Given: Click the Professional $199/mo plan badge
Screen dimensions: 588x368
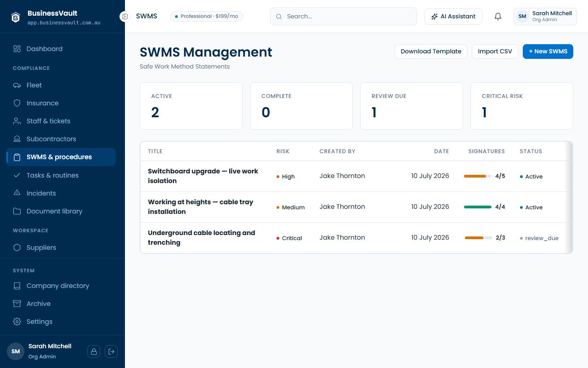Looking at the screenshot, I should coord(206,17).
